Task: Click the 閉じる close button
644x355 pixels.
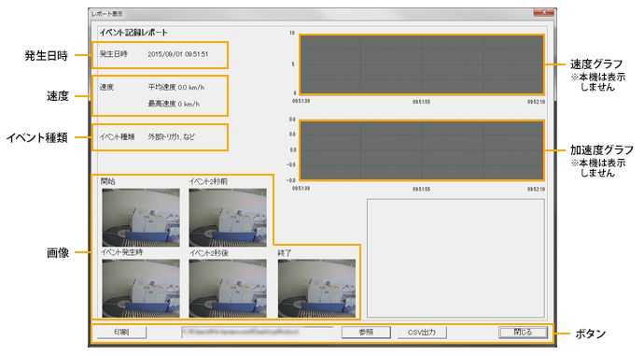Action: [x=523, y=332]
